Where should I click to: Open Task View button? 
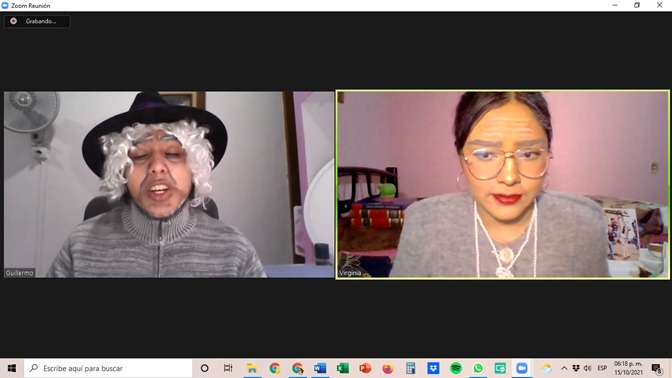(228, 368)
